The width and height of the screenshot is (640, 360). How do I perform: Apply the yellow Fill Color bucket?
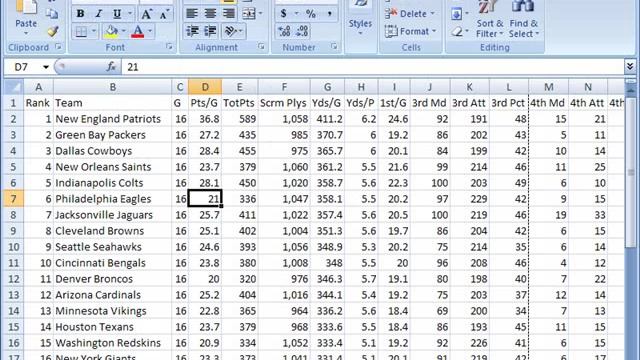pyautogui.click(x=111, y=31)
